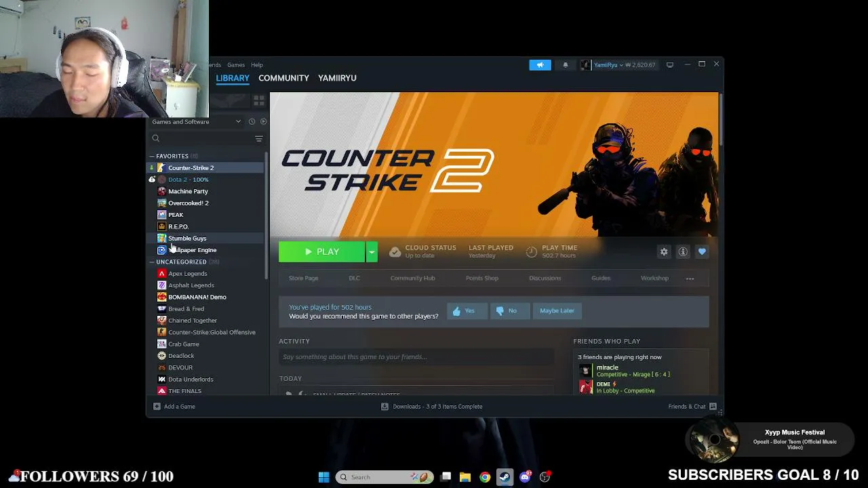The height and width of the screenshot is (488, 868).
Task: Open File Explorer from taskbar
Action: 465,477
